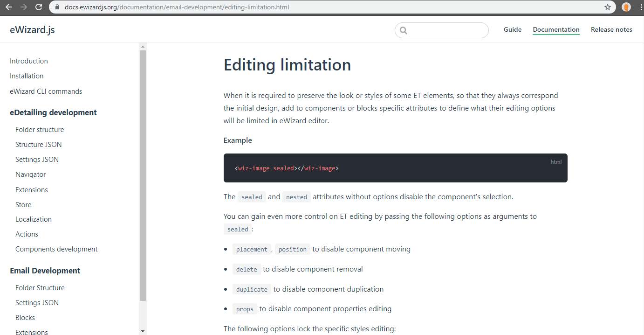Click the padlock site info icon
644x335 pixels.
[x=57, y=7]
